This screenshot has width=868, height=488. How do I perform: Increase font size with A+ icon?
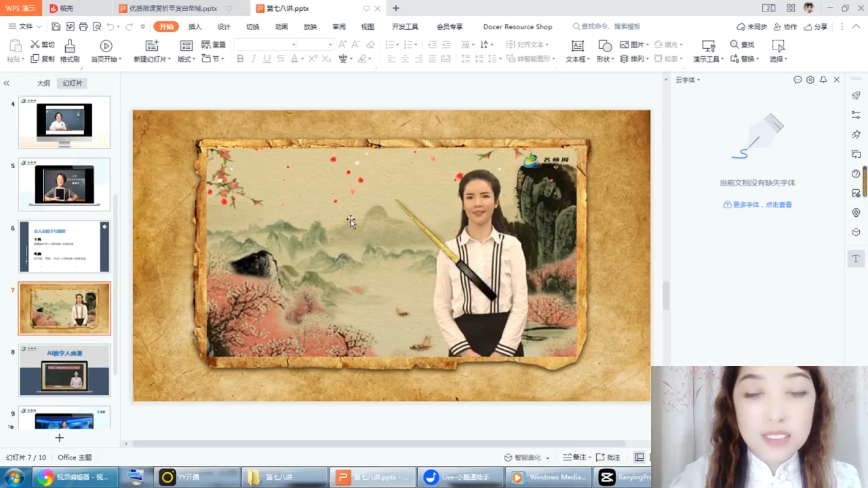tap(342, 45)
